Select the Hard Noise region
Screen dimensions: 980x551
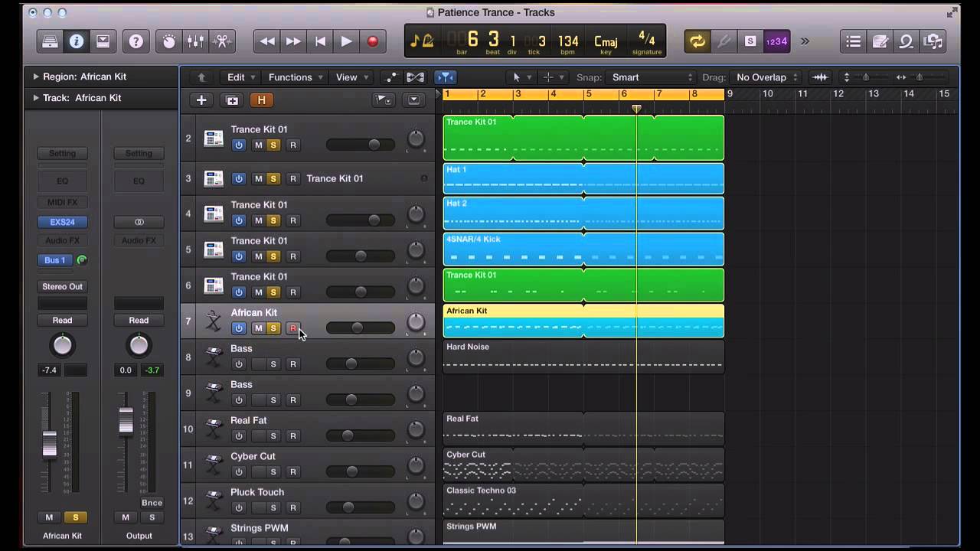(583, 357)
